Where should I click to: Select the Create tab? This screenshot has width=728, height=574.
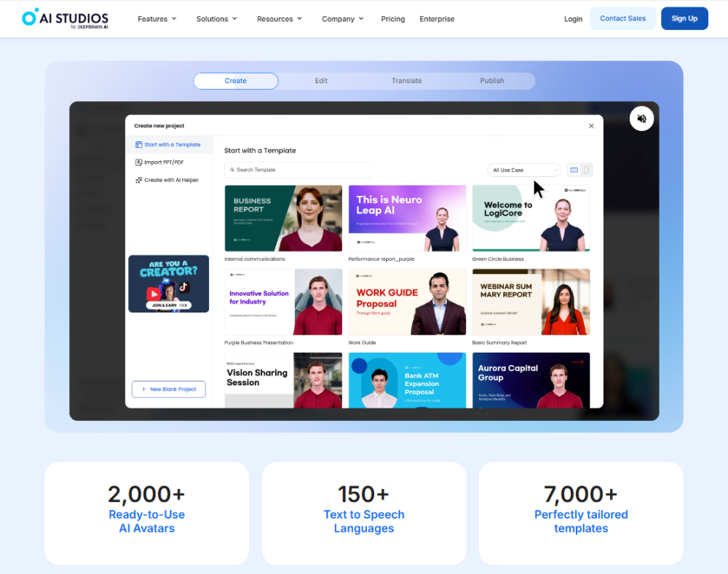pos(236,81)
